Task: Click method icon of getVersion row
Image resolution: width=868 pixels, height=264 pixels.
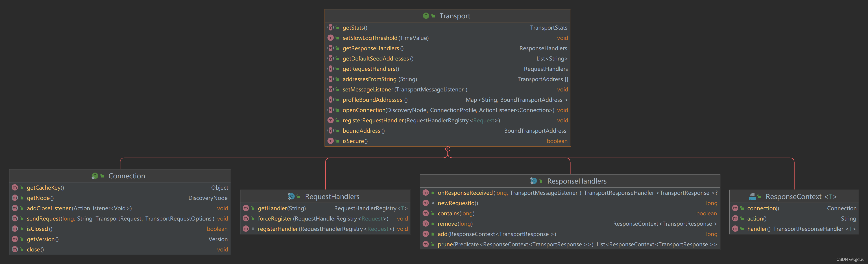Action: [15, 239]
